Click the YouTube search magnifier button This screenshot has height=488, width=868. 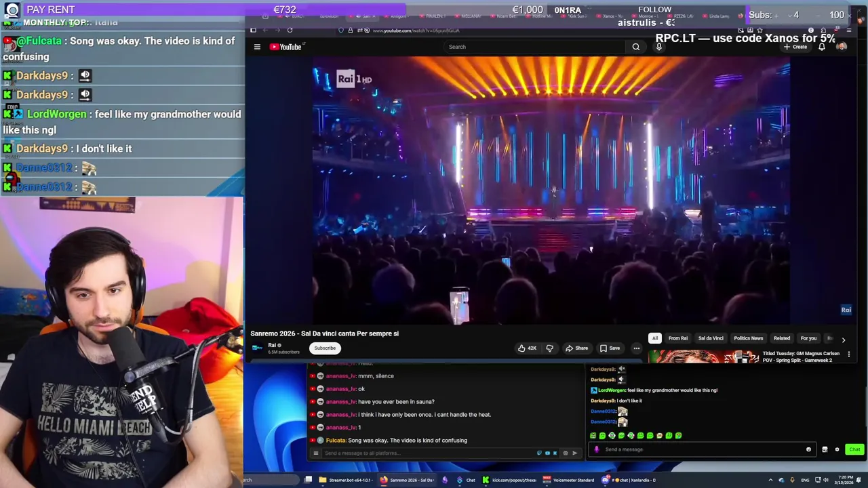tap(635, 47)
